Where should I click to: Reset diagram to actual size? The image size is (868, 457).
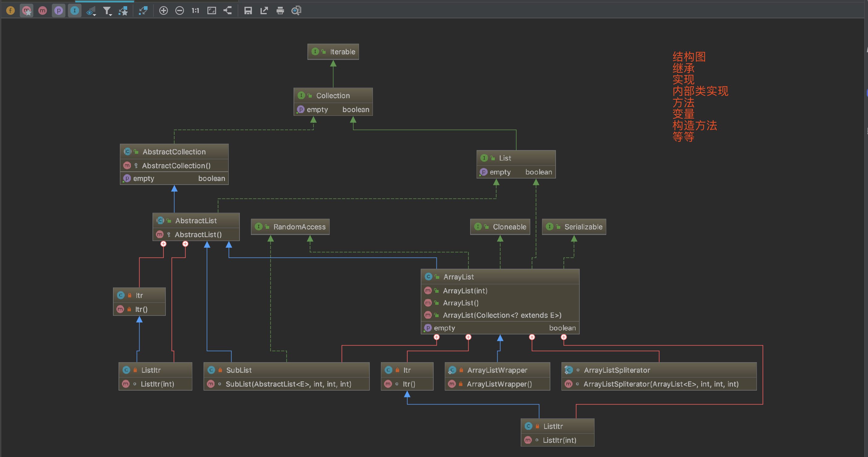(195, 10)
